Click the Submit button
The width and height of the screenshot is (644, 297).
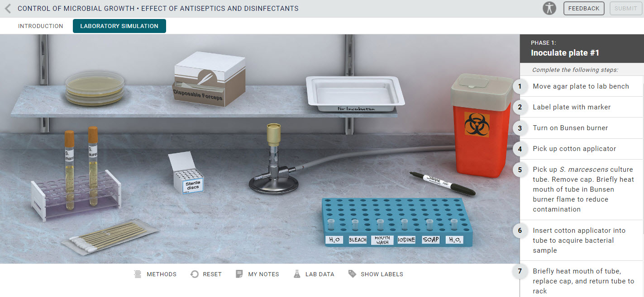[625, 8]
